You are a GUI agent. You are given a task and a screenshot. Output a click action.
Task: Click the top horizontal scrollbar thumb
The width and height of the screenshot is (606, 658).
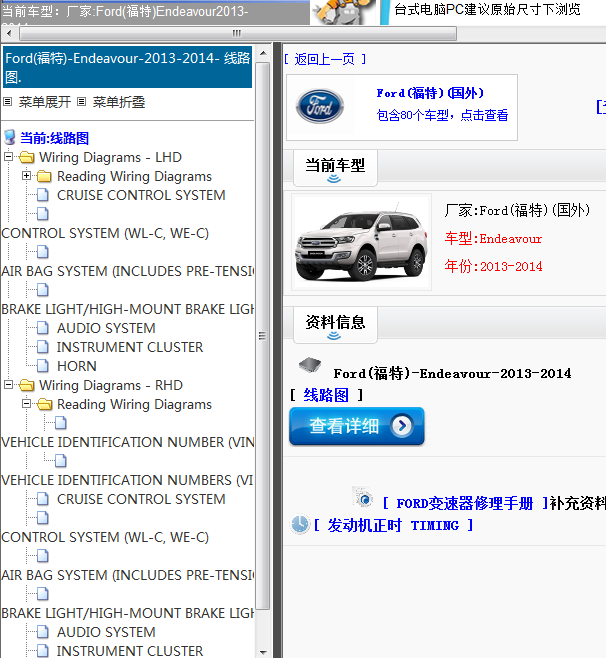[238, 33]
